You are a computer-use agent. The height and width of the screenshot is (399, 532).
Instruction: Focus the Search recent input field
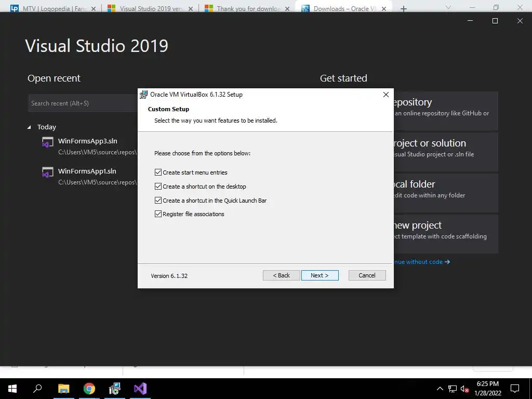click(83, 103)
